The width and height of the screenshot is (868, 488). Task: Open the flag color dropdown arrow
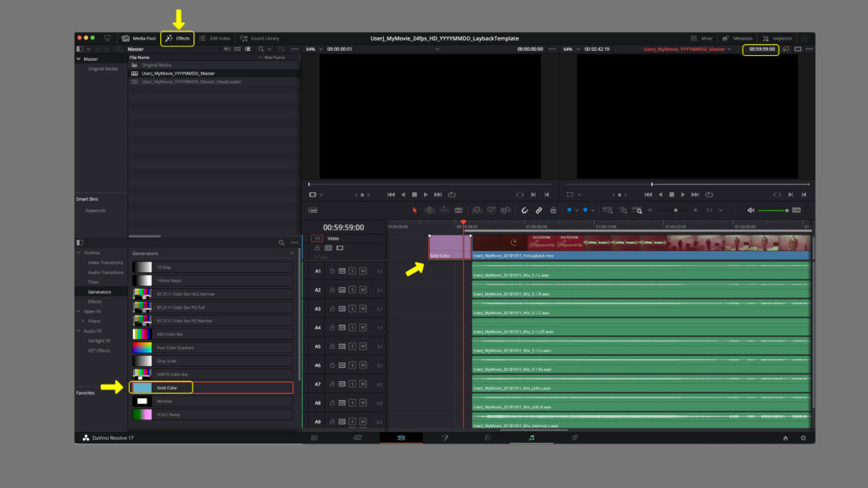click(x=576, y=210)
